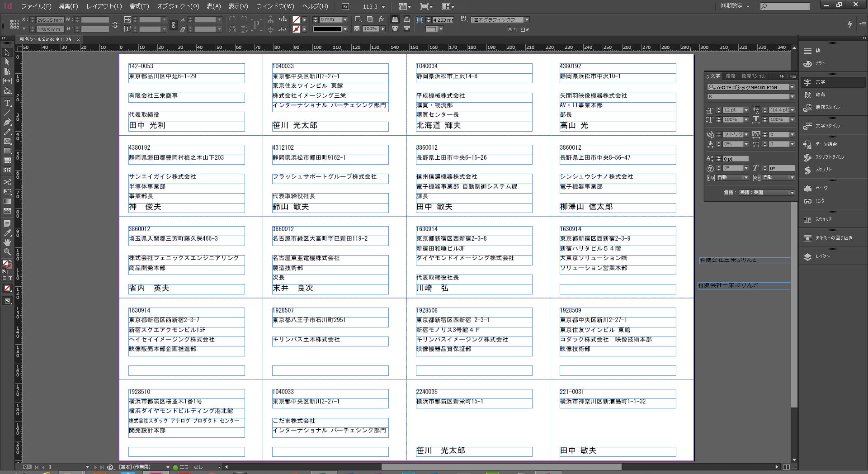Select the Rectangle Frame tool
This screenshot has height=474, width=868.
point(7,142)
